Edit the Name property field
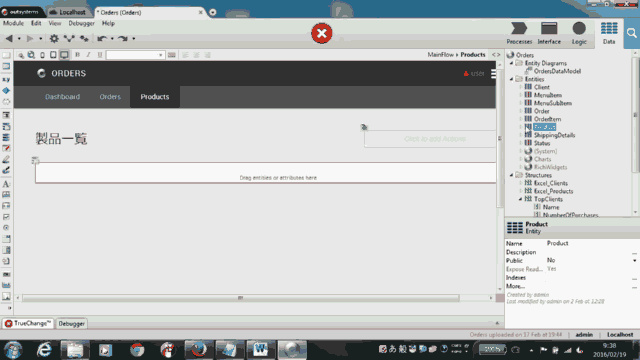 click(x=591, y=243)
